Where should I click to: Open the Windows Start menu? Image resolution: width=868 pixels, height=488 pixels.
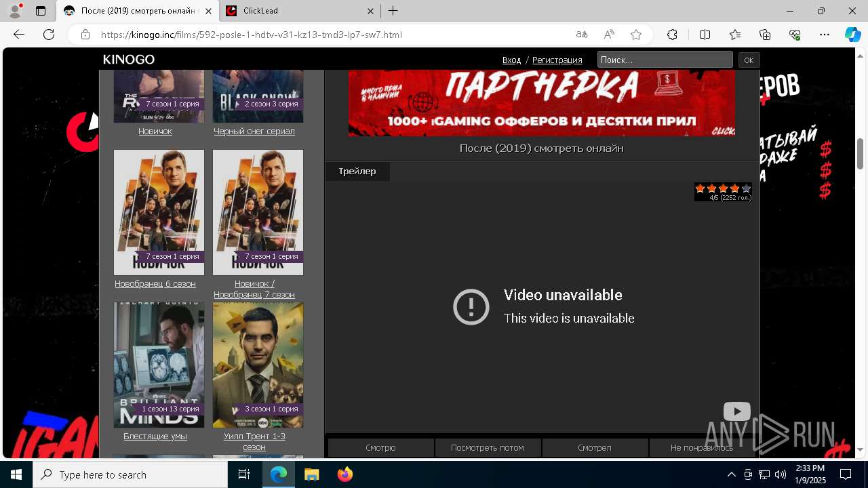click(16, 474)
